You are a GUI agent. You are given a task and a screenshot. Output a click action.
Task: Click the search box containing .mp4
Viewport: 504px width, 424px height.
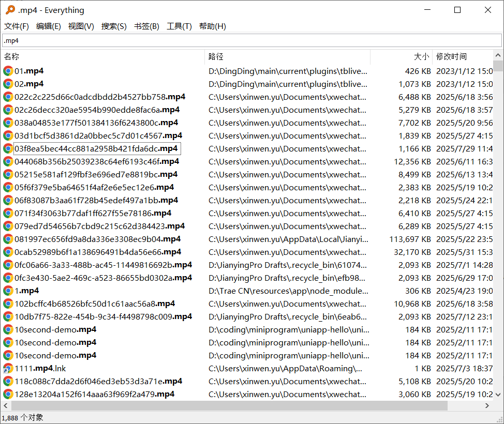click(251, 40)
